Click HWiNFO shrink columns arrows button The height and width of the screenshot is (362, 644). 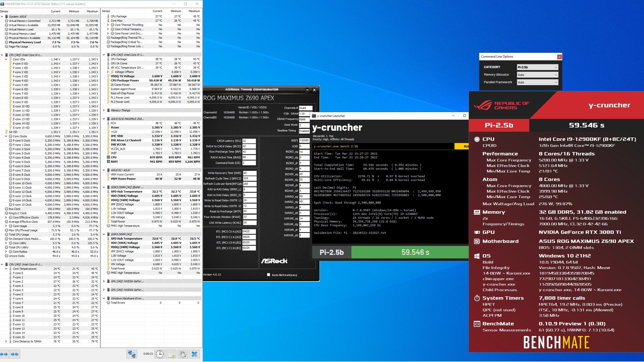coord(15,354)
